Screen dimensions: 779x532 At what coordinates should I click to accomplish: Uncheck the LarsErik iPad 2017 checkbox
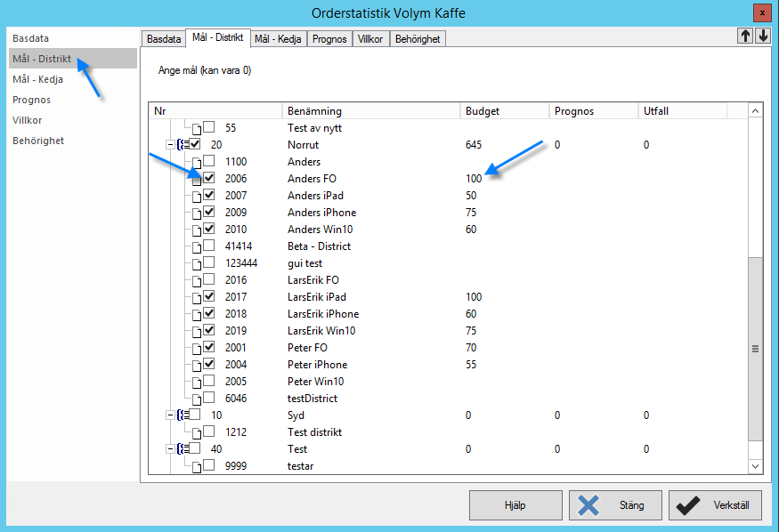pos(208,295)
